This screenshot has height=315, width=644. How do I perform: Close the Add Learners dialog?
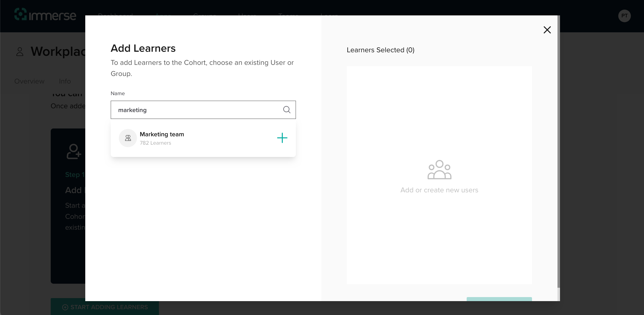(547, 30)
